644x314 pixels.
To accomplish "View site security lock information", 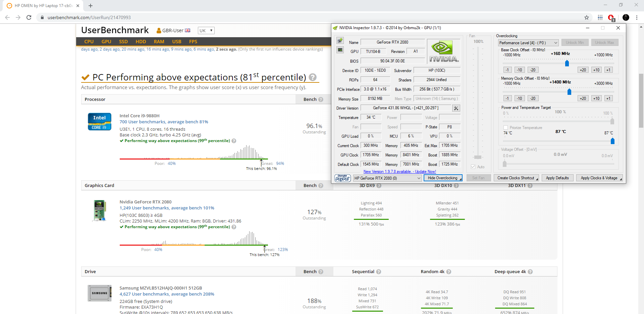I will (42, 17).
